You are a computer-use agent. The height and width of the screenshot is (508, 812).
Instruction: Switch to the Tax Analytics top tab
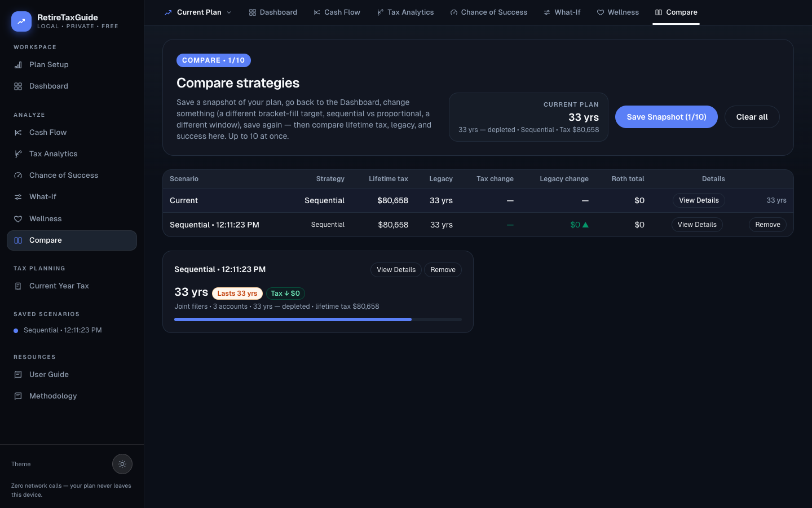click(x=405, y=12)
